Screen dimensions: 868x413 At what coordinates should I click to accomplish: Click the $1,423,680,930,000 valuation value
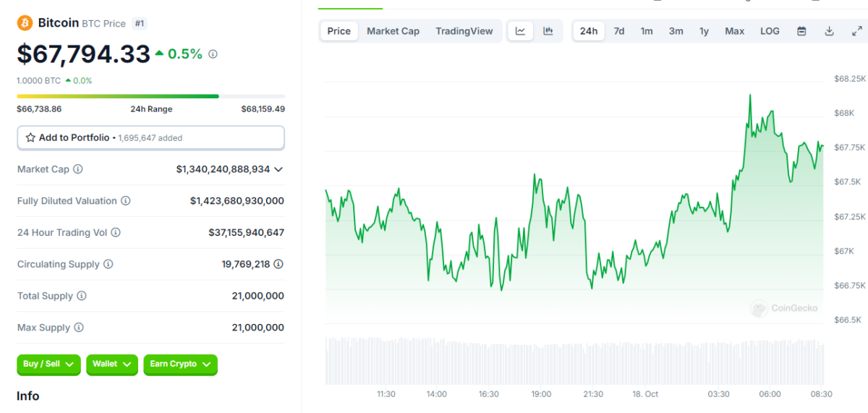tap(237, 201)
